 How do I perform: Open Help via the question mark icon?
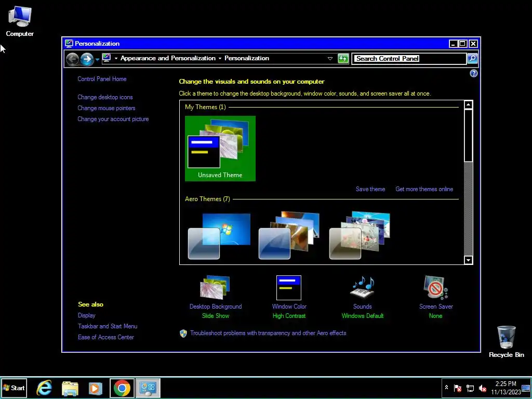pyautogui.click(x=474, y=73)
